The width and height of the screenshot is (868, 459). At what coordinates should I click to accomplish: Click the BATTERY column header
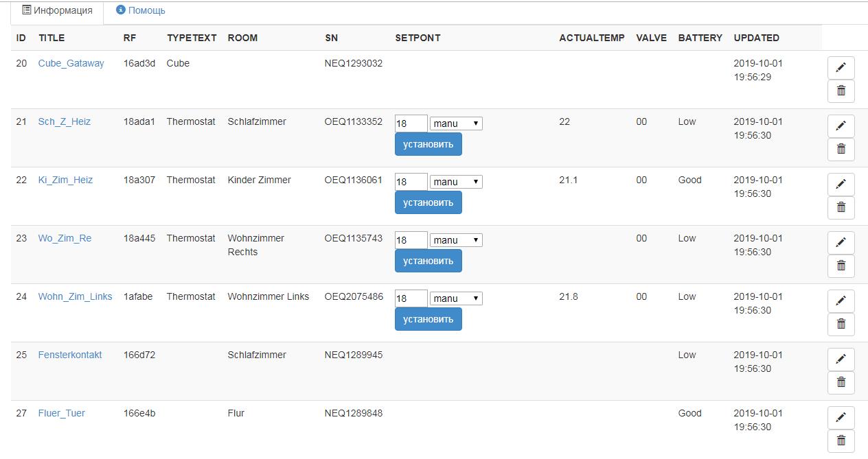coord(700,38)
